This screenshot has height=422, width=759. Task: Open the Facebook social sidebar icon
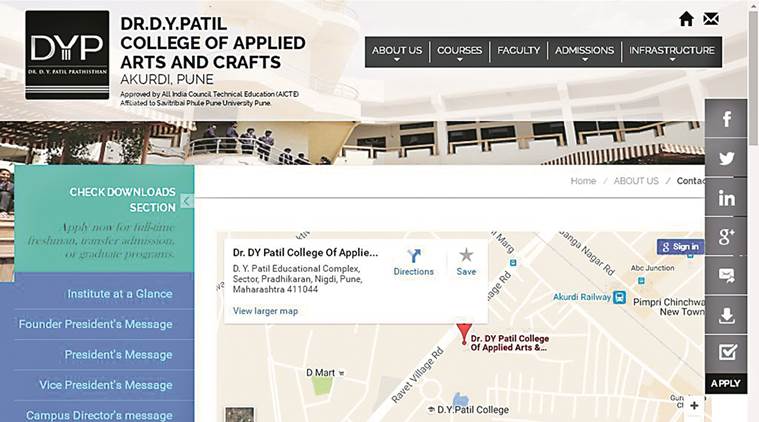point(726,119)
